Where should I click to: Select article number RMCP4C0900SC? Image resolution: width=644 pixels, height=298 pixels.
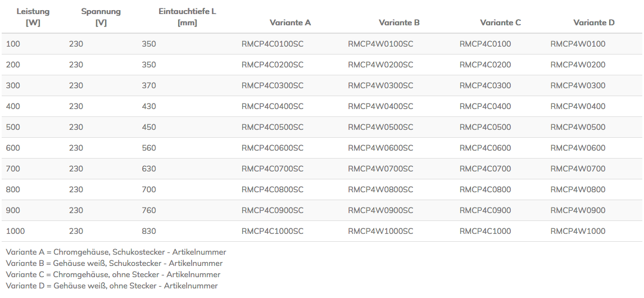(x=273, y=210)
